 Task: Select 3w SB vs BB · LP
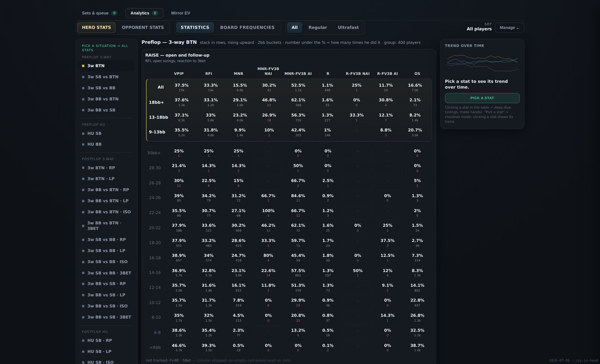(x=107, y=251)
